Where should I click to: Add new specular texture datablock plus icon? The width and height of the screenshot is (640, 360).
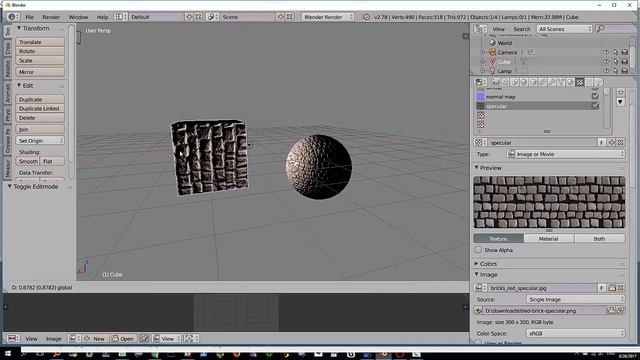pos(612,142)
